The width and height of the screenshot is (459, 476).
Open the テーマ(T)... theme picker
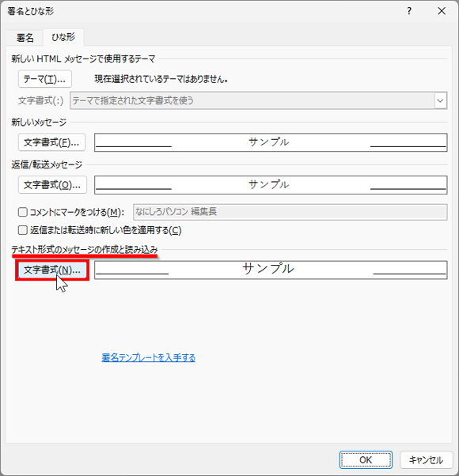click(45, 79)
